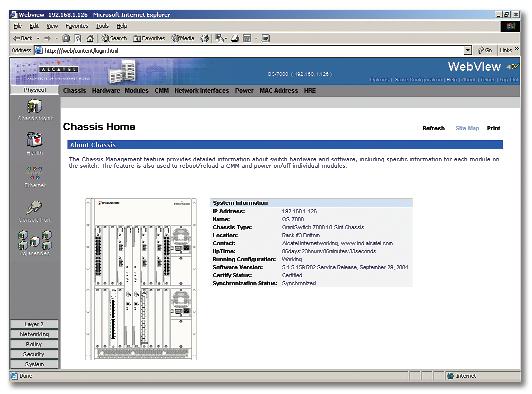Open the Forward button history dropdown arrow

pyautogui.click(x=56, y=39)
